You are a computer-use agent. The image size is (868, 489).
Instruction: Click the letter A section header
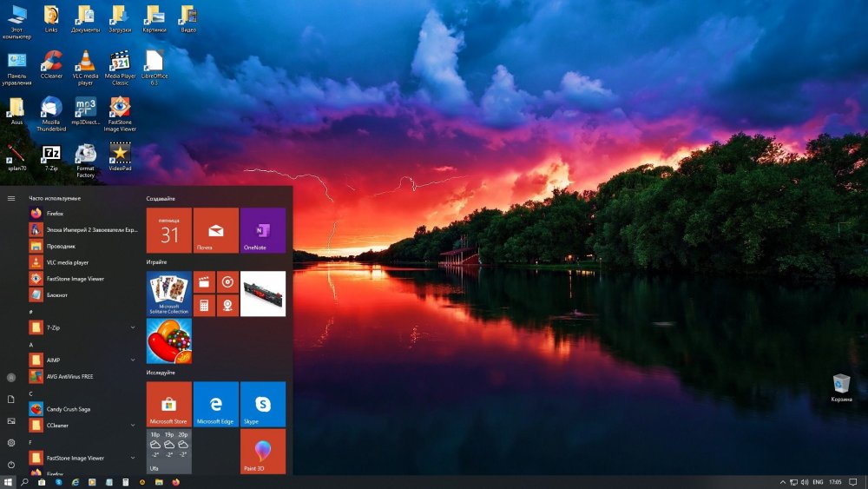[x=31, y=345]
